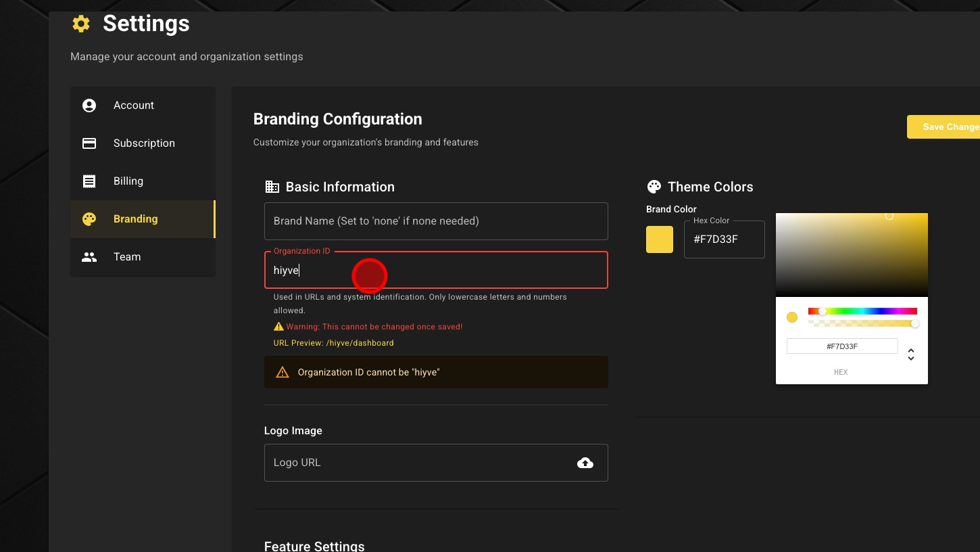
Task: Click the Account person icon
Action: [89, 106]
